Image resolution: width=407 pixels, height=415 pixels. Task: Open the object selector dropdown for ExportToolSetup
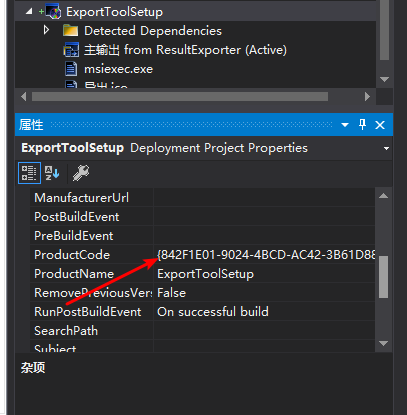(386, 148)
